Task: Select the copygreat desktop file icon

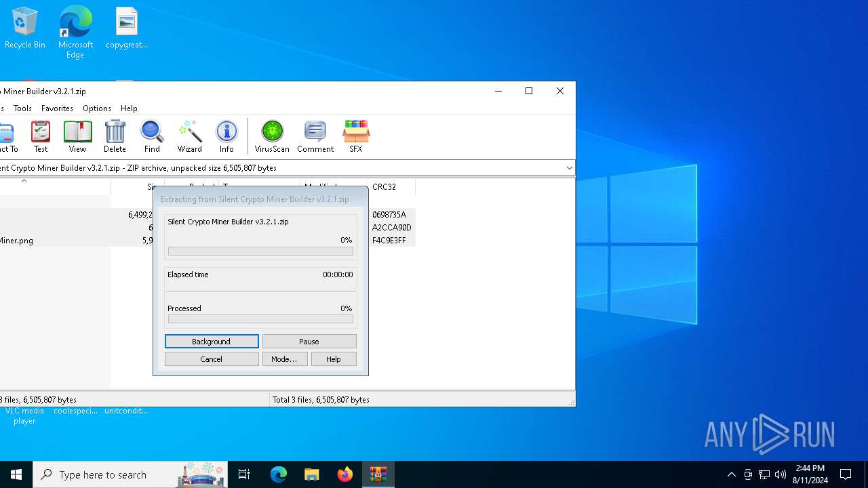Action: point(127,28)
